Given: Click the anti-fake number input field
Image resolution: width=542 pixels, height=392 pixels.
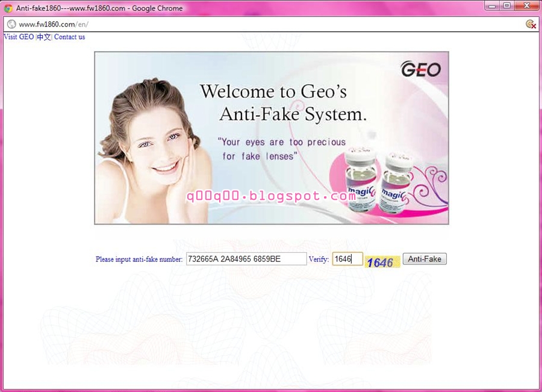Looking at the screenshot, I should point(246,258).
